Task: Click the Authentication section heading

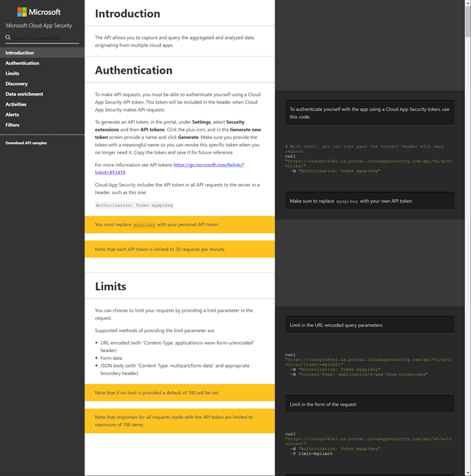Action: [x=133, y=71]
